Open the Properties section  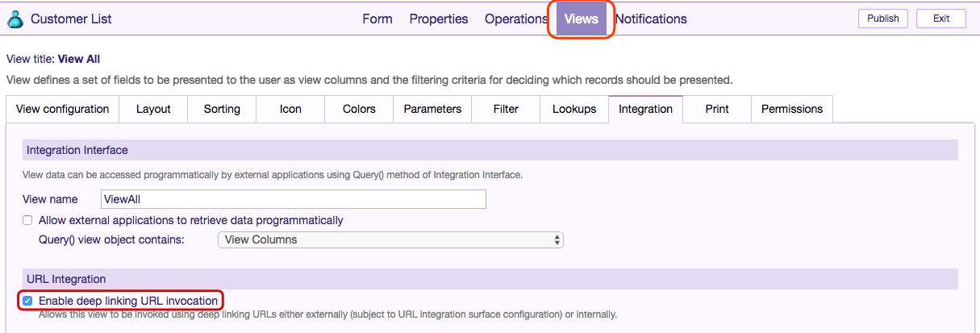pyautogui.click(x=439, y=19)
